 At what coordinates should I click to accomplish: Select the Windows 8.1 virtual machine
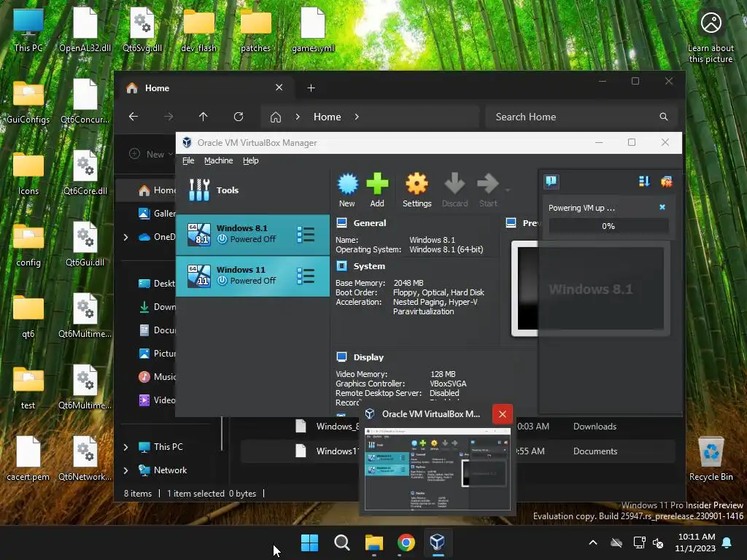tap(252, 234)
